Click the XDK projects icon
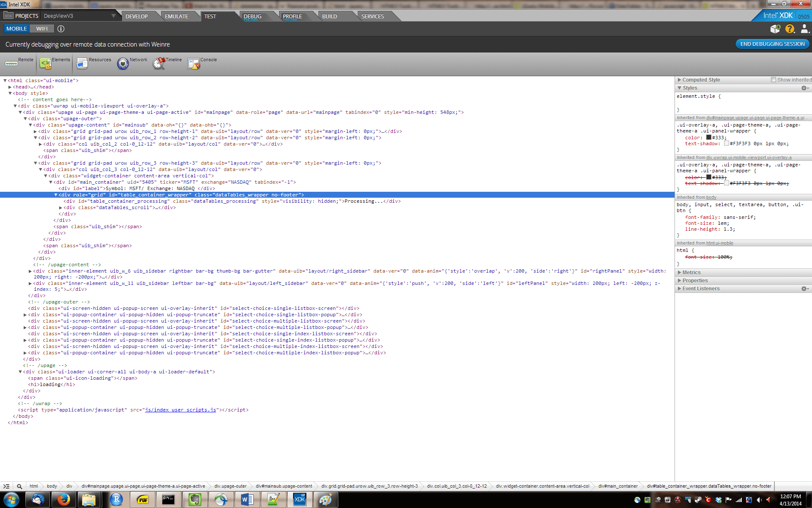The width and height of the screenshot is (812, 508). (8, 16)
